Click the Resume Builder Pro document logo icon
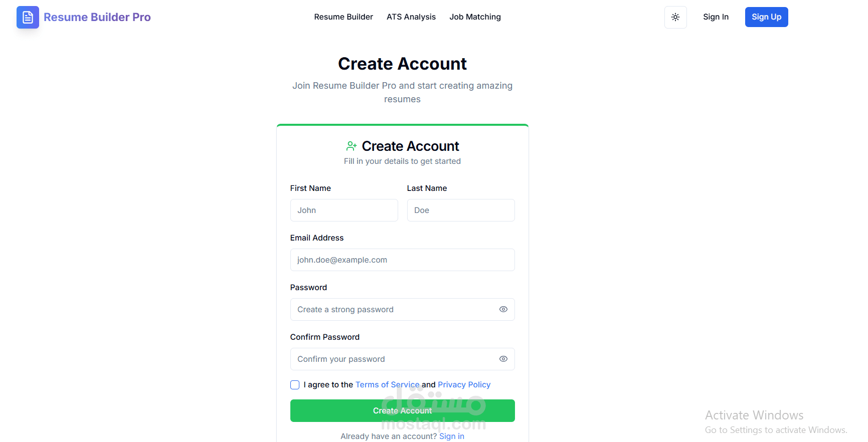Viewport: 868px width, 442px height. click(28, 17)
